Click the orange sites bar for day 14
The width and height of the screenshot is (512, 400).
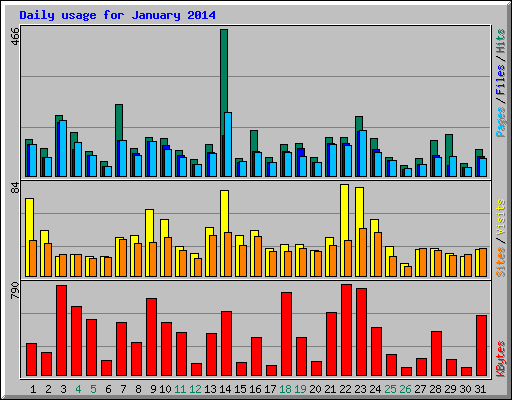pyautogui.click(x=228, y=254)
